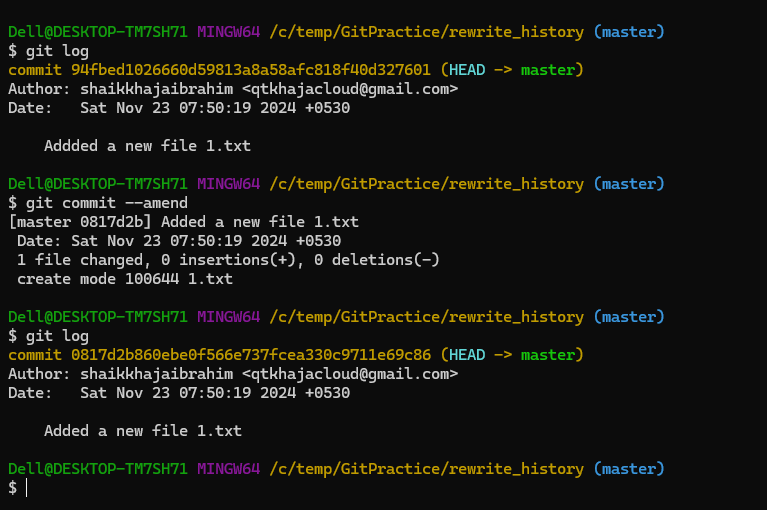Click commit hash 0817d2b860ebe0f566e737fcea330c9711e69c86

pos(251,355)
